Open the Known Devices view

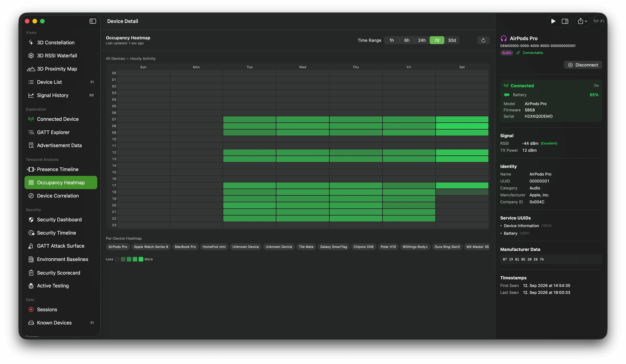point(61,323)
